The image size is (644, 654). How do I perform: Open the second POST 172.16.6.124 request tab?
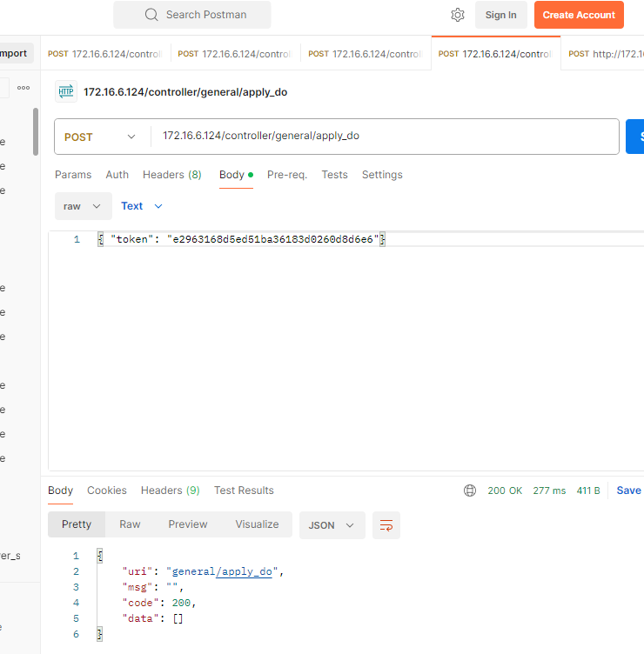point(235,54)
